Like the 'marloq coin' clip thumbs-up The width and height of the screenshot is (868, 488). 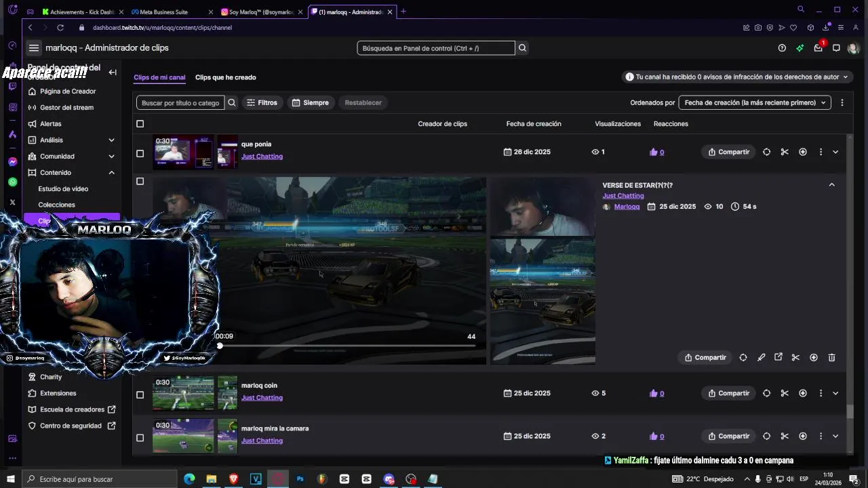click(654, 393)
